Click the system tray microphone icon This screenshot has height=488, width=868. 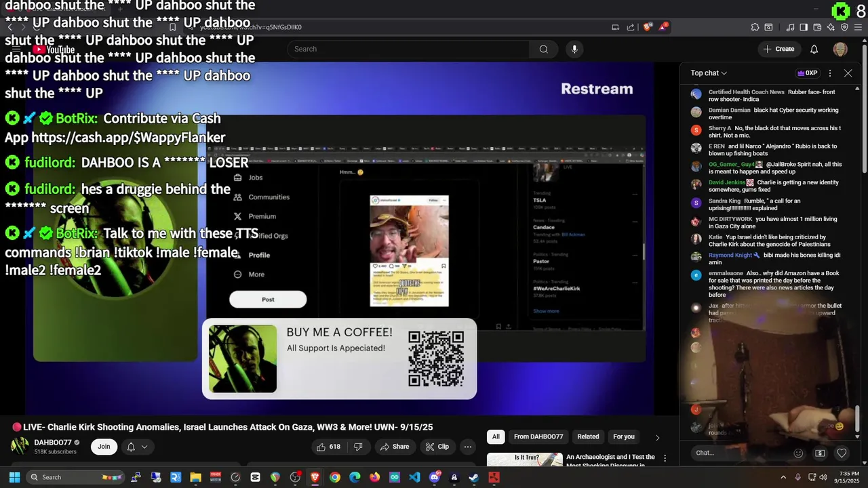[797, 477]
